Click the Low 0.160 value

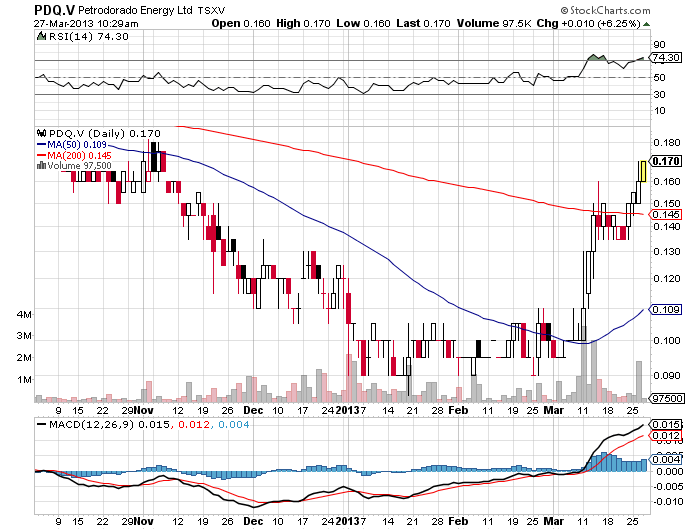(363, 24)
